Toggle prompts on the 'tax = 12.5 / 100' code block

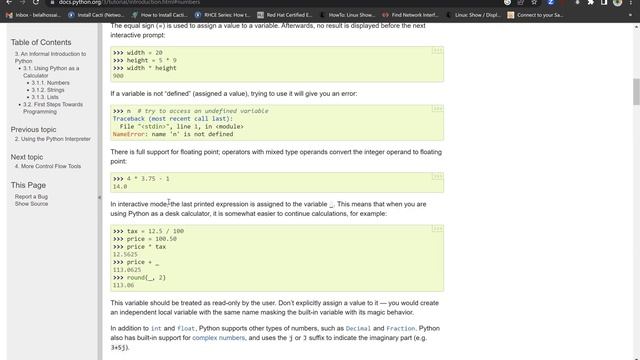tap(437, 229)
